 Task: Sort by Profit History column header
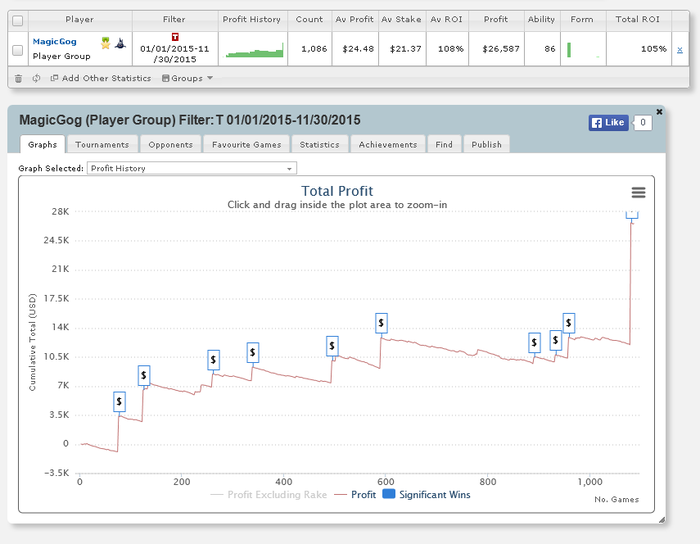[x=252, y=20]
